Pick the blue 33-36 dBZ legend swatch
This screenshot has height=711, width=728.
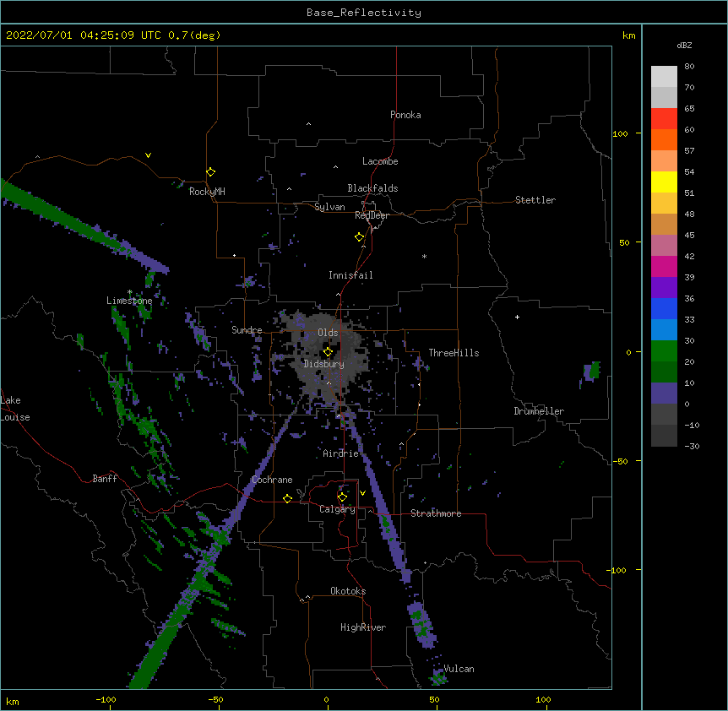tap(664, 308)
